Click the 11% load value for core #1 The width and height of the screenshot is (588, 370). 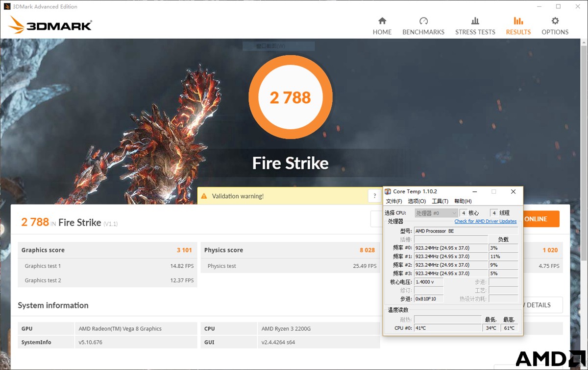(503, 256)
